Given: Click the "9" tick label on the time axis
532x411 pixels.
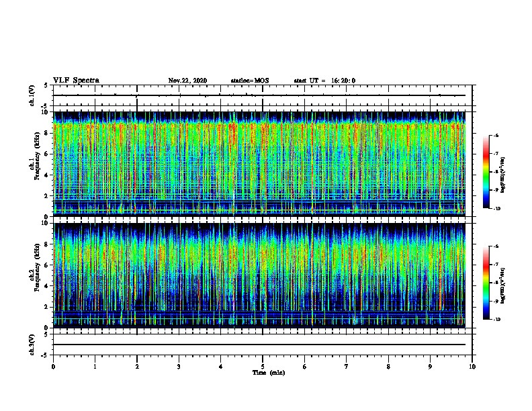Looking at the screenshot, I should (430, 367).
